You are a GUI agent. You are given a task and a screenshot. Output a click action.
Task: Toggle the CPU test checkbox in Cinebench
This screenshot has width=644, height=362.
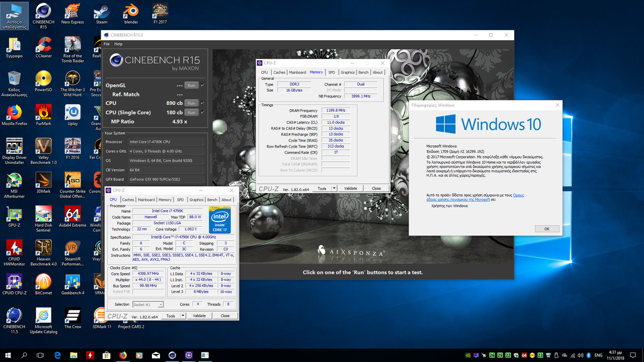[203, 103]
